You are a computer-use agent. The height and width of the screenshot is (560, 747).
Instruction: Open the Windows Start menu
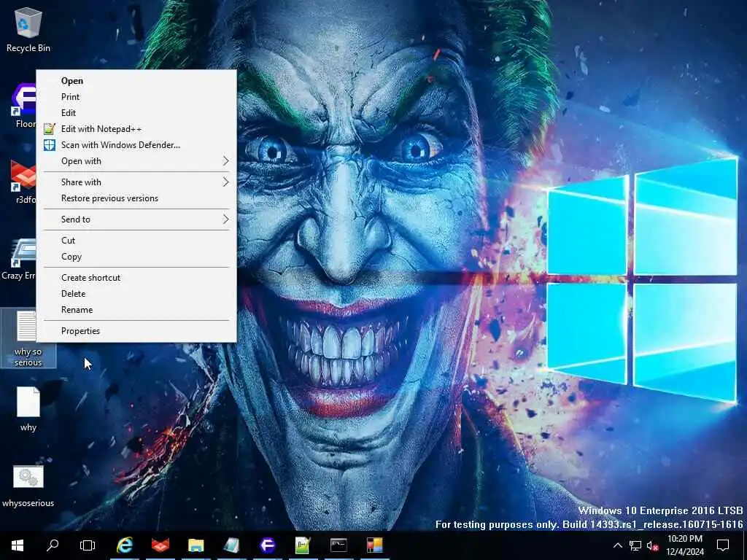click(x=18, y=545)
